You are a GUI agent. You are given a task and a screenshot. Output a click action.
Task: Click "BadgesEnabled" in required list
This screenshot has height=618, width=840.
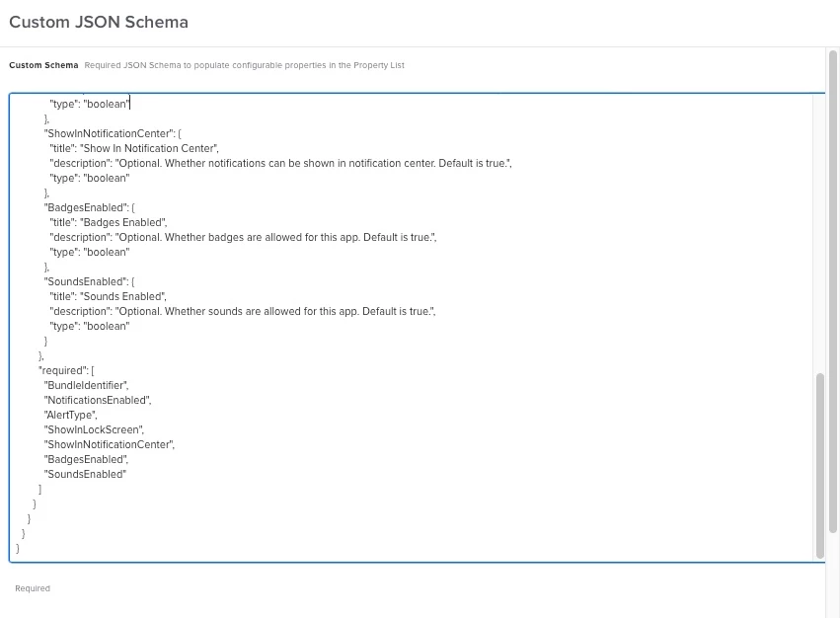click(86, 459)
